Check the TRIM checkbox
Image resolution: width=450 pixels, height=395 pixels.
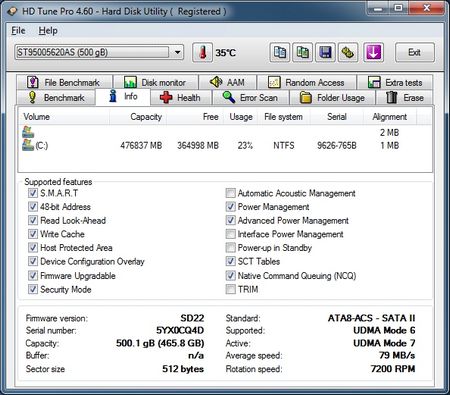coord(230,289)
